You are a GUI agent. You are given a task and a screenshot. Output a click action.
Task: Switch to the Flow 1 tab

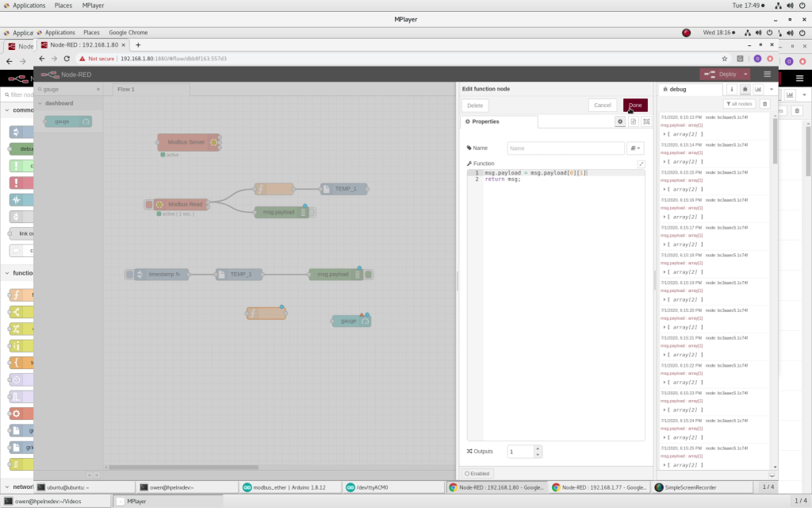point(125,89)
